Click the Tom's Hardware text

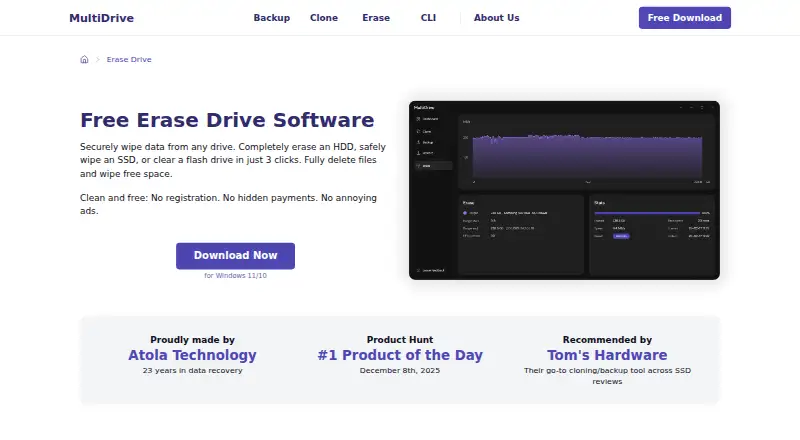(607, 355)
